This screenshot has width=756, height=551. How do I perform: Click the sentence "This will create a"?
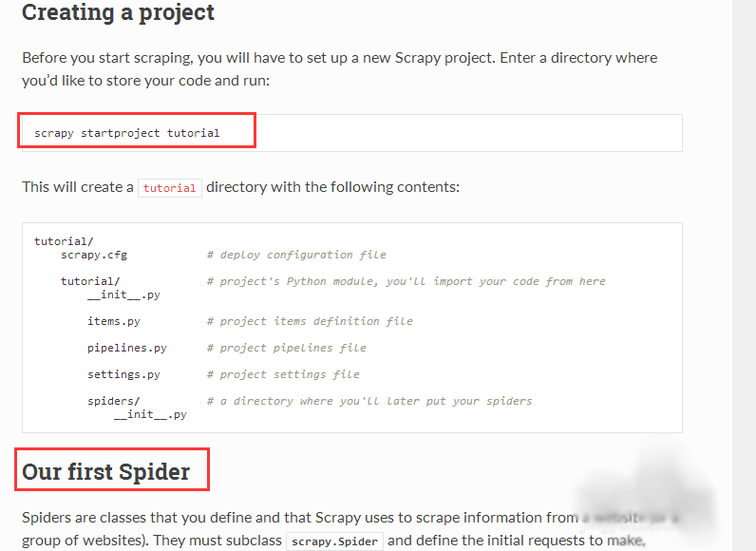[78, 187]
